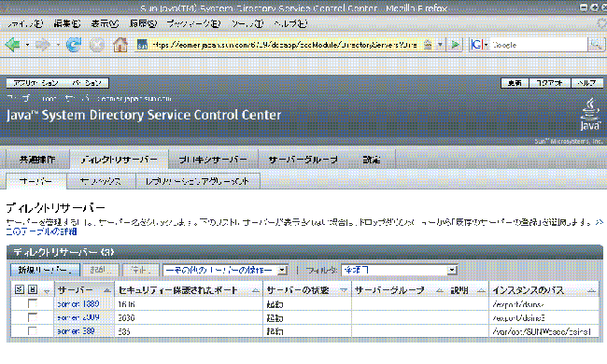The width and height of the screenshot is (607, 364).
Task: Switch to the サーバーグループ tab
Action: [303, 160]
